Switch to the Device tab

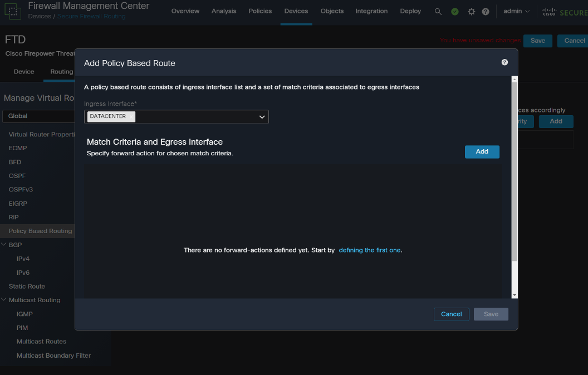pos(24,72)
